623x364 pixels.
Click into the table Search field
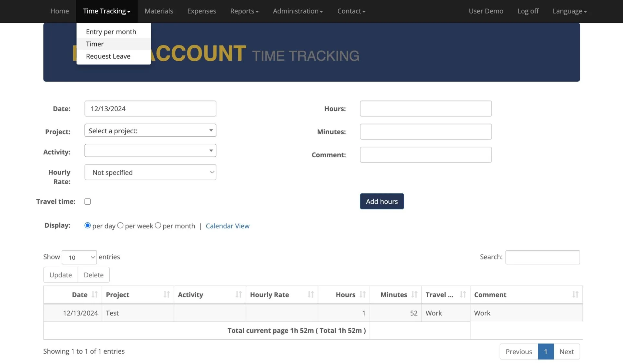point(543,257)
